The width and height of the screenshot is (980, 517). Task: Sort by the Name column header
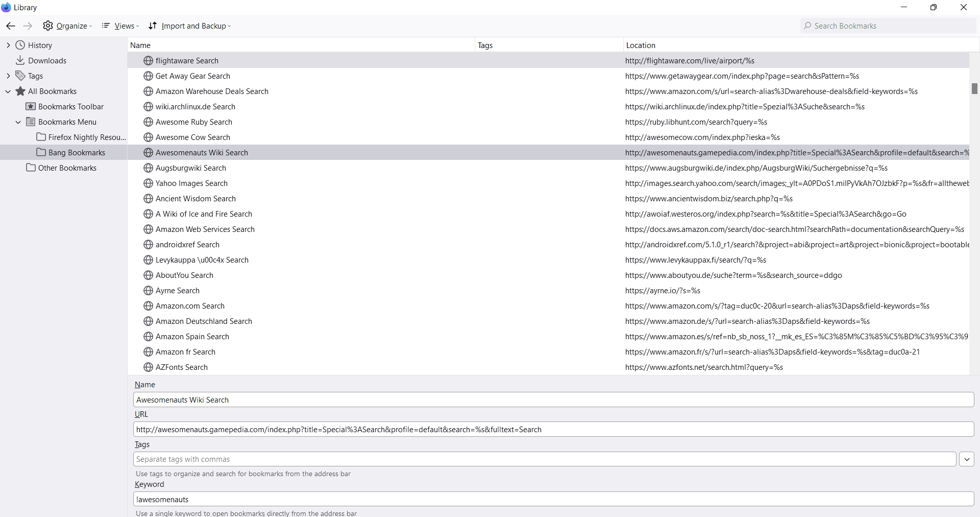click(140, 45)
